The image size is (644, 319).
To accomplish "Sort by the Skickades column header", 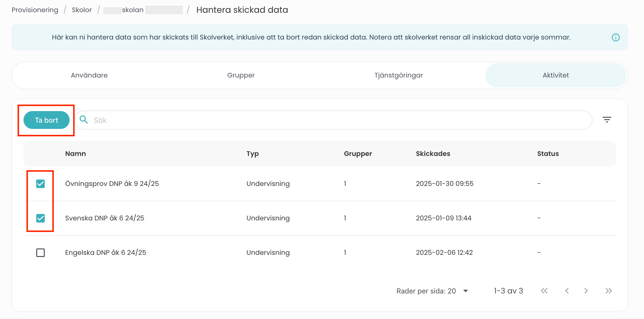I will click(x=433, y=154).
